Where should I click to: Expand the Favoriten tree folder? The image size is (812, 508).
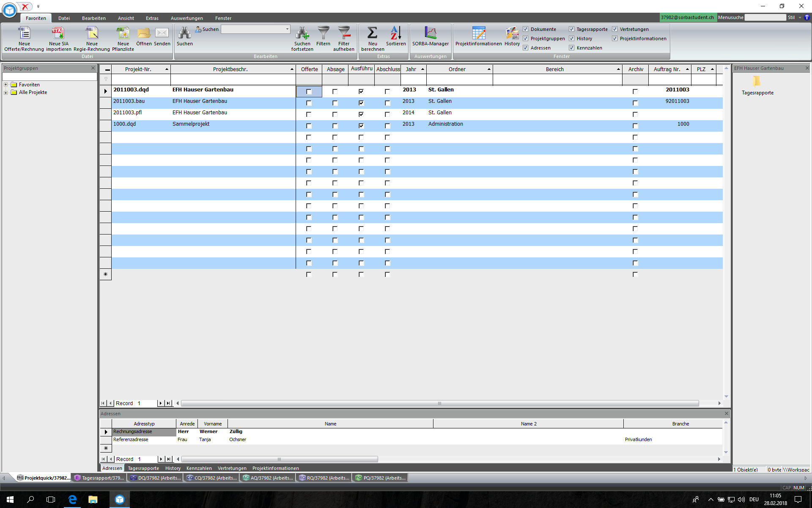point(6,85)
